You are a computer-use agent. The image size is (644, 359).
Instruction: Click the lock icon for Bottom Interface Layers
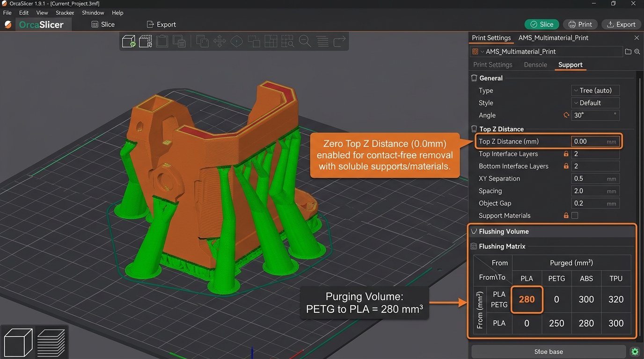[566, 166]
